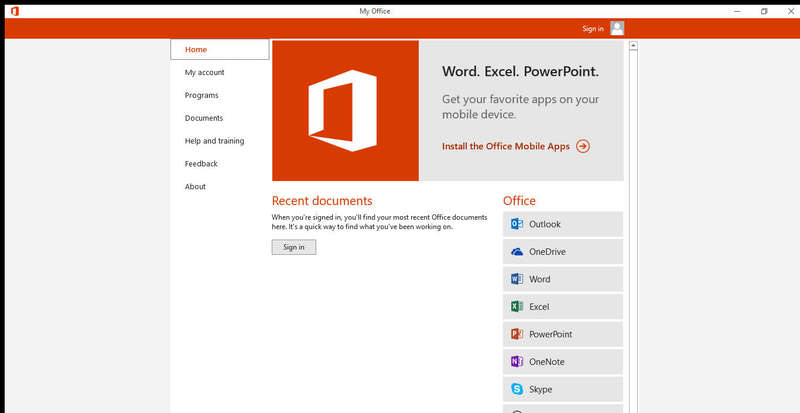
Task: Open My account in the sidebar
Action: tap(205, 72)
